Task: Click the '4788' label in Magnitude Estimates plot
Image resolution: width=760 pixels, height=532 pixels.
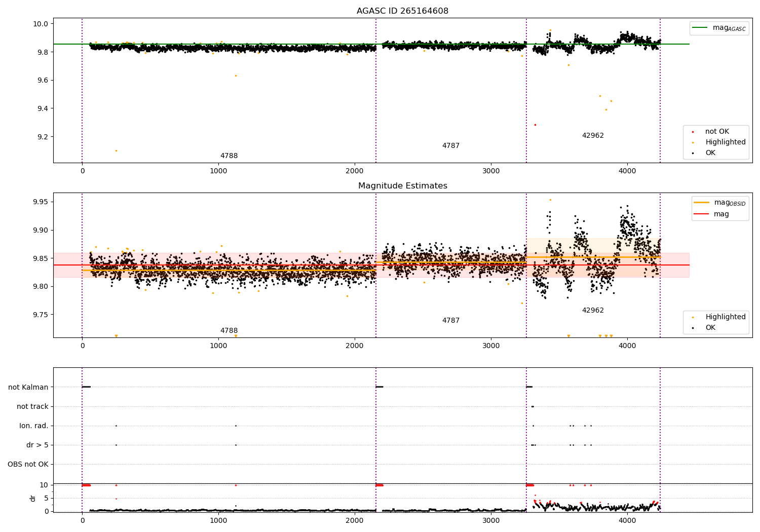Action: 229,331
